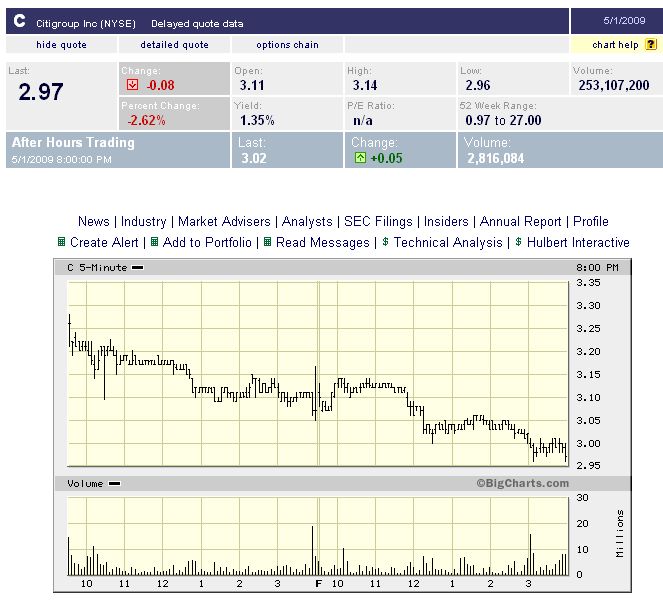Go to the Analysts page
Image resolution: width=663 pixels, height=604 pixels.
[306, 221]
